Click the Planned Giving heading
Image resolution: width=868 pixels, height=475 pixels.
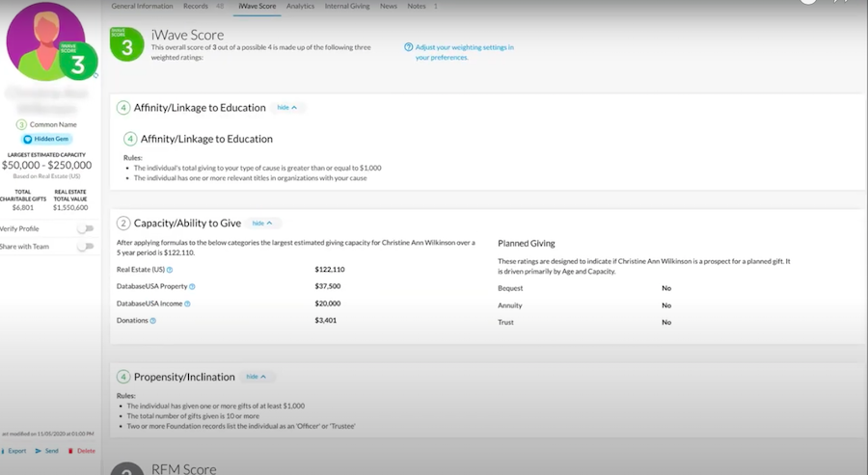tap(526, 244)
